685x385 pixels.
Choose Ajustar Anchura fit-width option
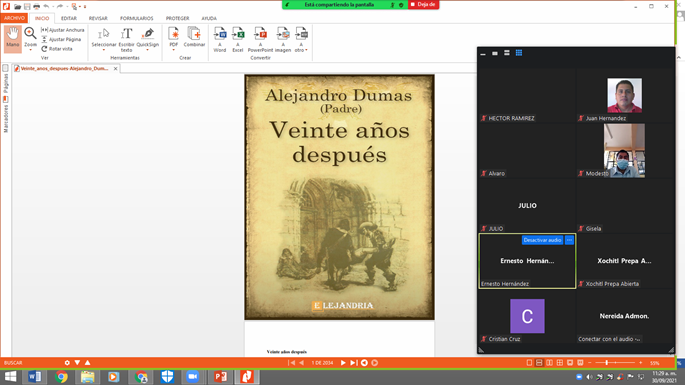(62, 30)
